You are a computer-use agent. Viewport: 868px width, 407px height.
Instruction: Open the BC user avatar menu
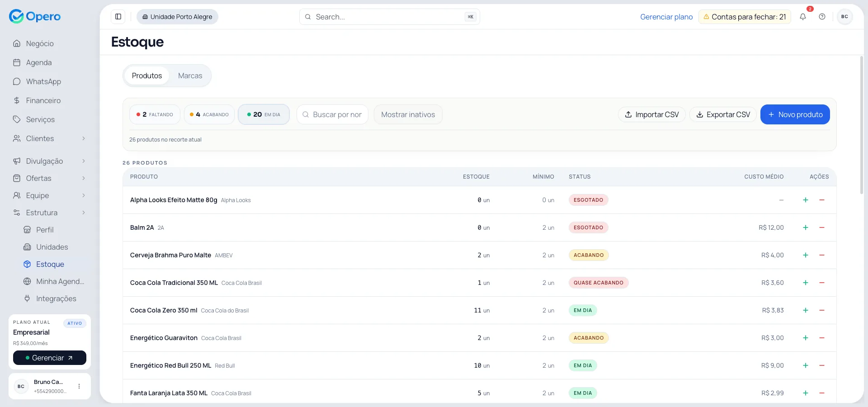click(x=844, y=17)
